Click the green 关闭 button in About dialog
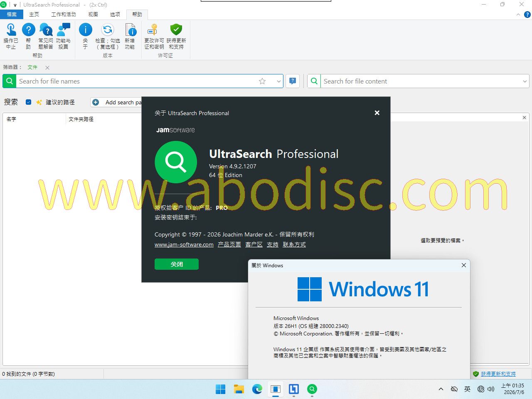This screenshot has height=399, width=532. 177,264
